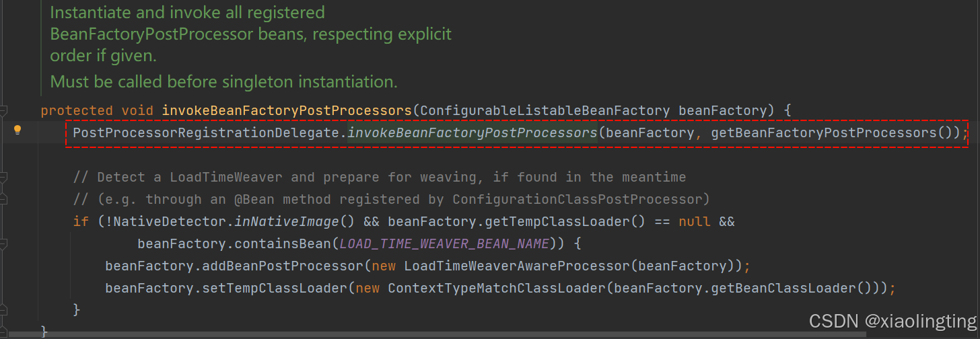
Task: Click the Javadoc text 'Must be called before singleton instantiation'
Action: click(x=223, y=82)
